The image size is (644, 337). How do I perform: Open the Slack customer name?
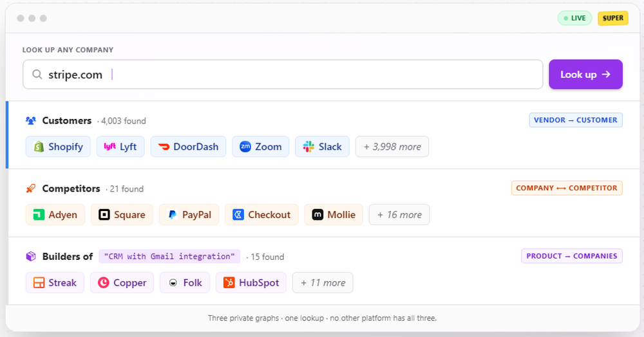pyautogui.click(x=330, y=147)
